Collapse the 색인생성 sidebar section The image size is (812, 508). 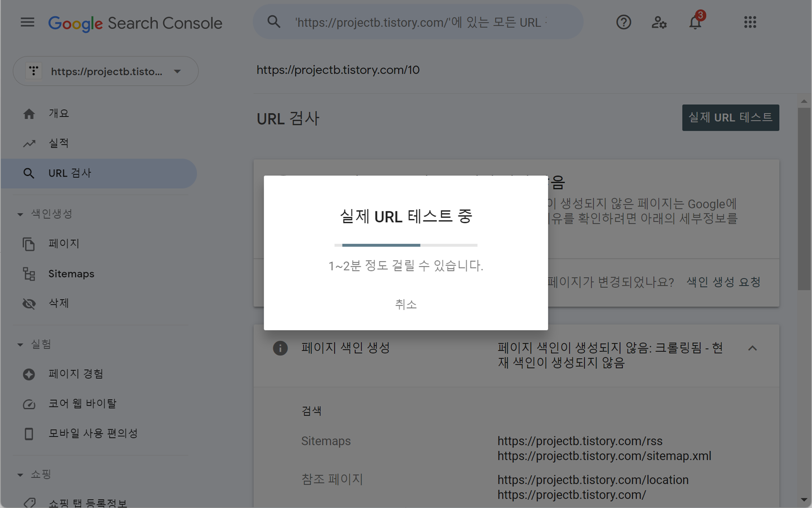point(20,214)
